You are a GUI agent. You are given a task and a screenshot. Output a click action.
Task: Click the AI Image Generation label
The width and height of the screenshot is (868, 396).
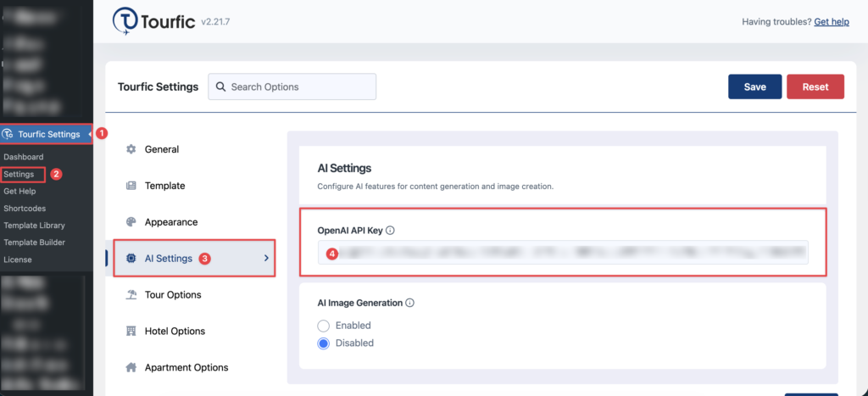(359, 303)
